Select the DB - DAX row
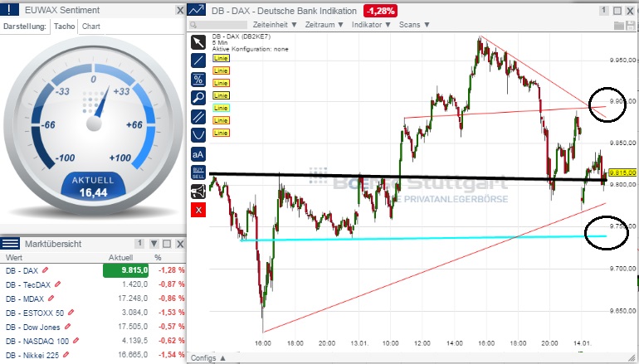Screen dimensions: 639x364 point(93,270)
